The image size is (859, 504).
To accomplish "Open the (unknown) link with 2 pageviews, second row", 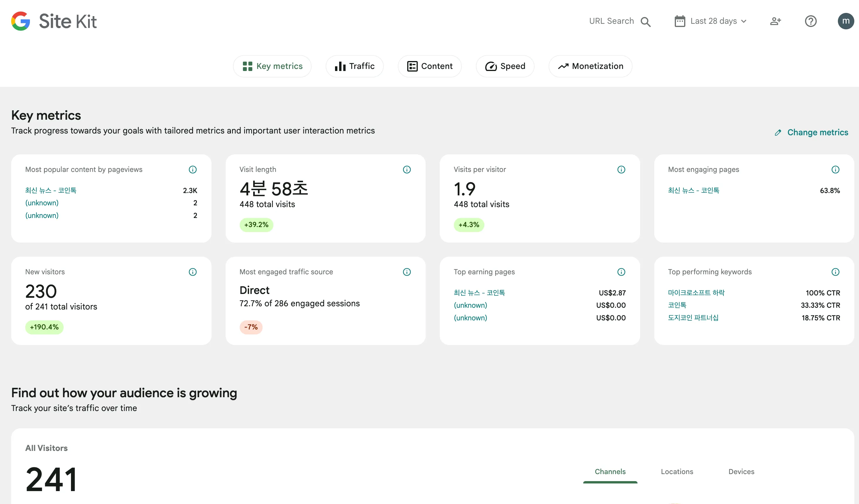I will click(42, 203).
